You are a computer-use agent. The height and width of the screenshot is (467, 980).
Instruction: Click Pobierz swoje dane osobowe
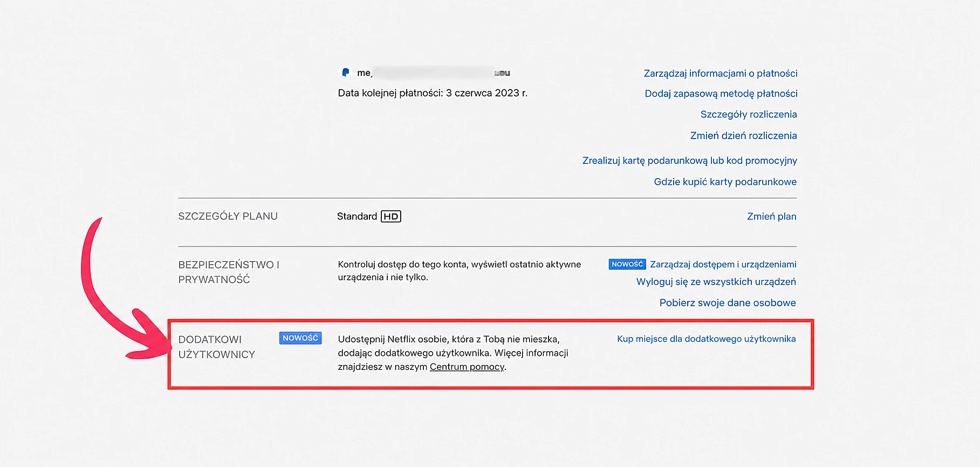pyautogui.click(x=728, y=303)
